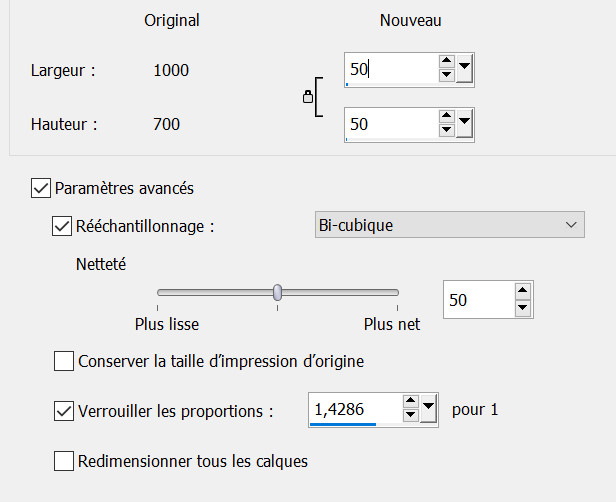Expand the Bi-cubique resampling dropdown
Image resolution: width=616 pixels, height=502 pixels.
[x=572, y=225]
